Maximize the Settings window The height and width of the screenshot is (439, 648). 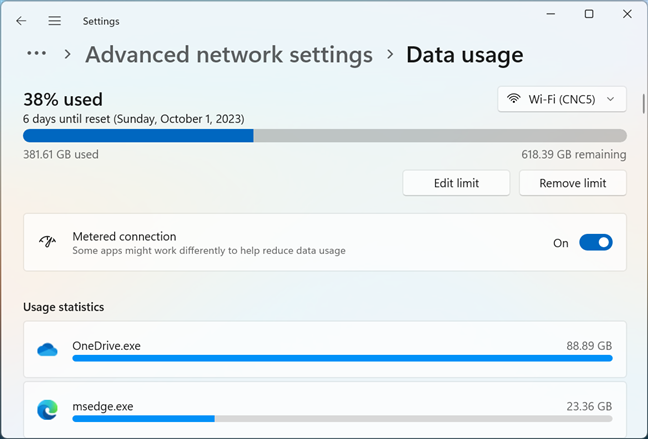point(589,14)
